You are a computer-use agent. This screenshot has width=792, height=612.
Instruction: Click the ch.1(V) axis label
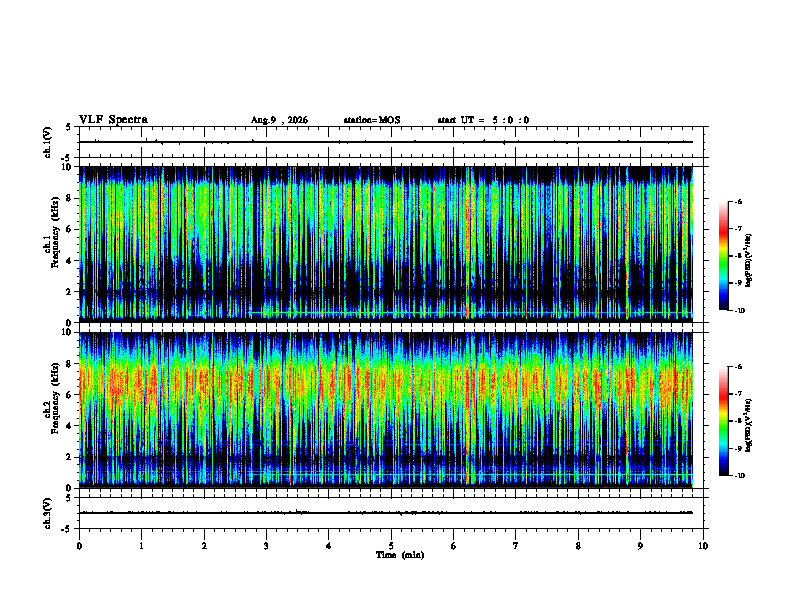pyautogui.click(x=48, y=142)
